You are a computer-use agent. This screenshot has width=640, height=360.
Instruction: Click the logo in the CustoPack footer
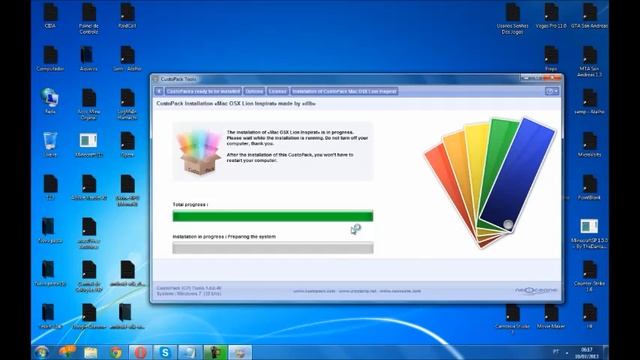click(x=536, y=291)
